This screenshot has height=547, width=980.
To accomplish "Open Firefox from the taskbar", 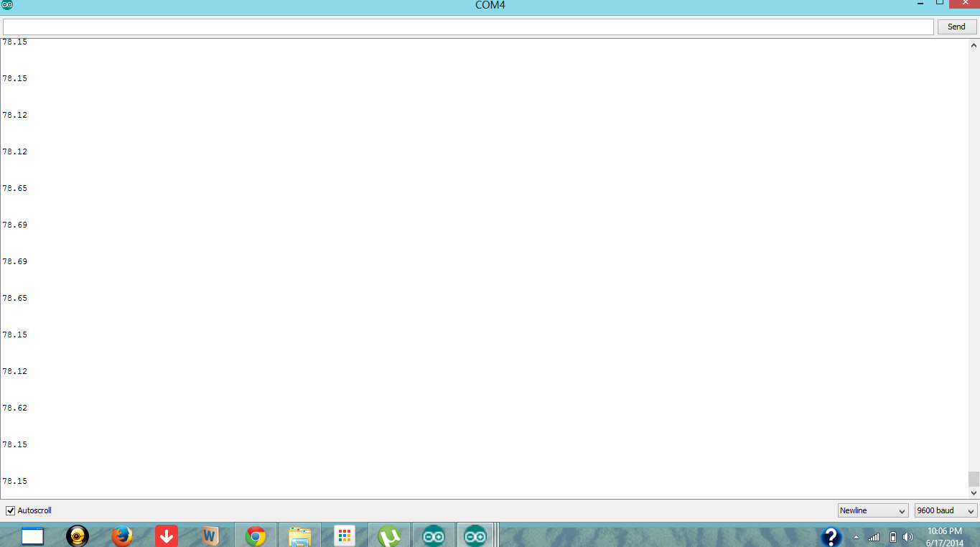I will pos(122,536).
